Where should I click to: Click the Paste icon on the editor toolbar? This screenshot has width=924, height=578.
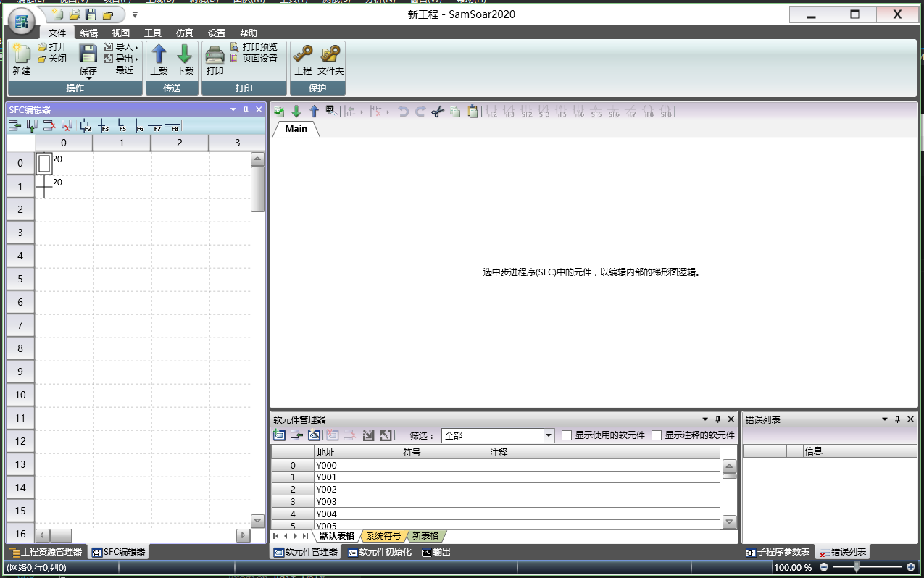[x=473, y=112]
